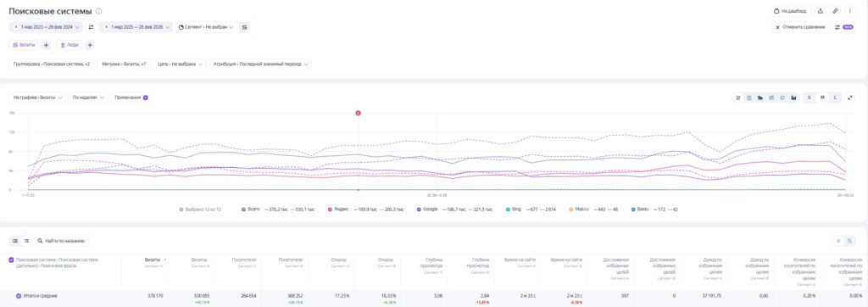
Task: Swap the two comparison date periods
Action: point(92,26)
